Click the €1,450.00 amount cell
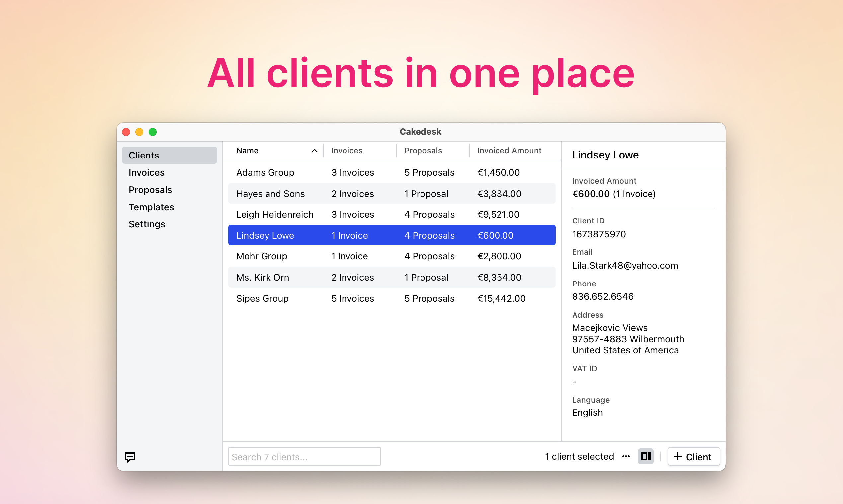The width and height of the screenshot is (843, 504). [x=498, y=172]
